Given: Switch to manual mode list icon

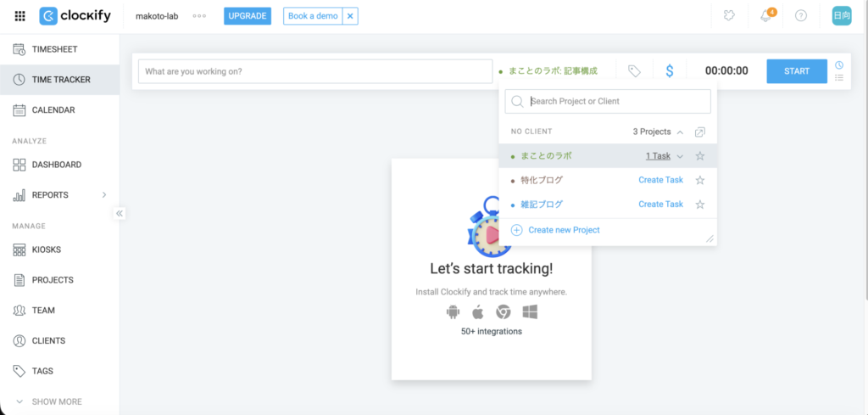Looking at the screenshot, I should click(839, 78).
